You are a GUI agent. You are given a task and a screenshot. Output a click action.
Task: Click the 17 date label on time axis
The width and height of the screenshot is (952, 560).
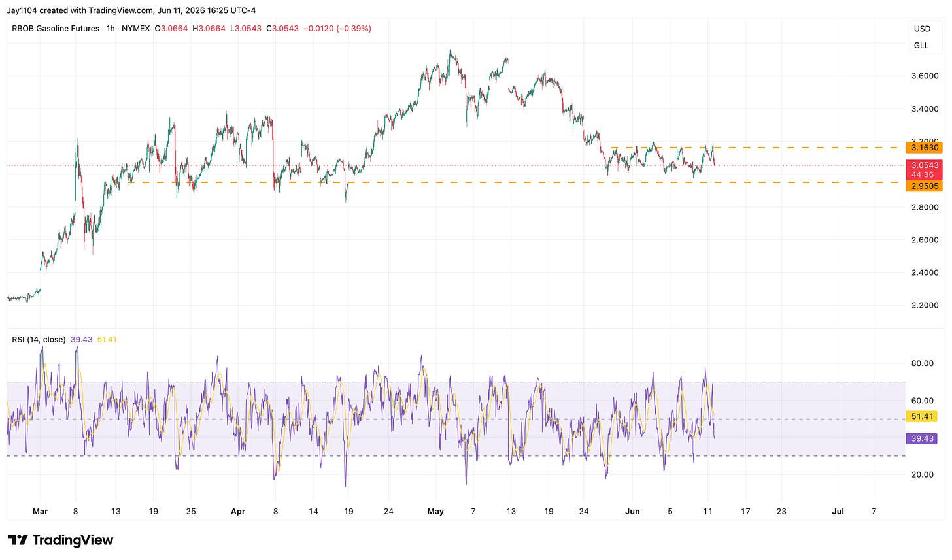click(x=745, y=512)
